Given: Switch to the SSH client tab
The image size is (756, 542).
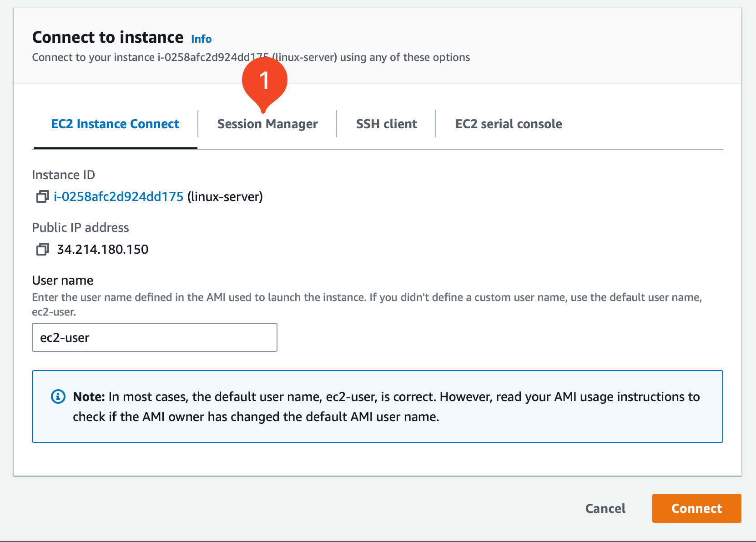Looking at the screenshot, I should pos(386,124).
